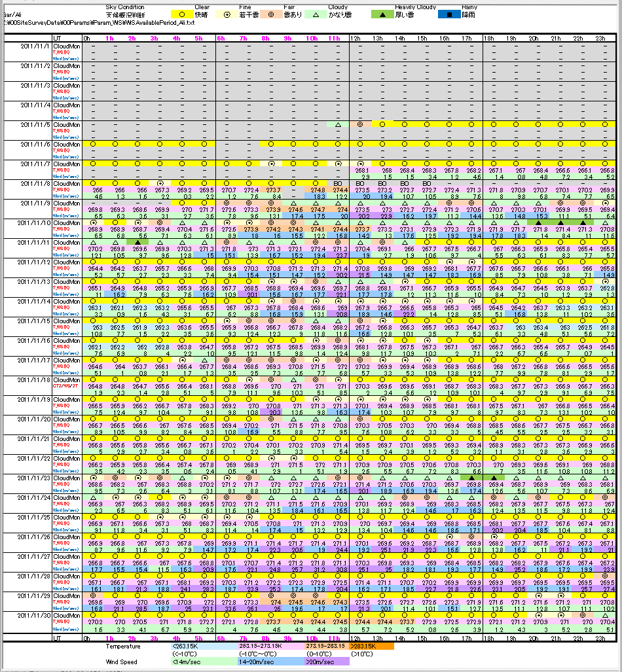Click the Fine dotted-circle legend icon

(x=245, y=13)
